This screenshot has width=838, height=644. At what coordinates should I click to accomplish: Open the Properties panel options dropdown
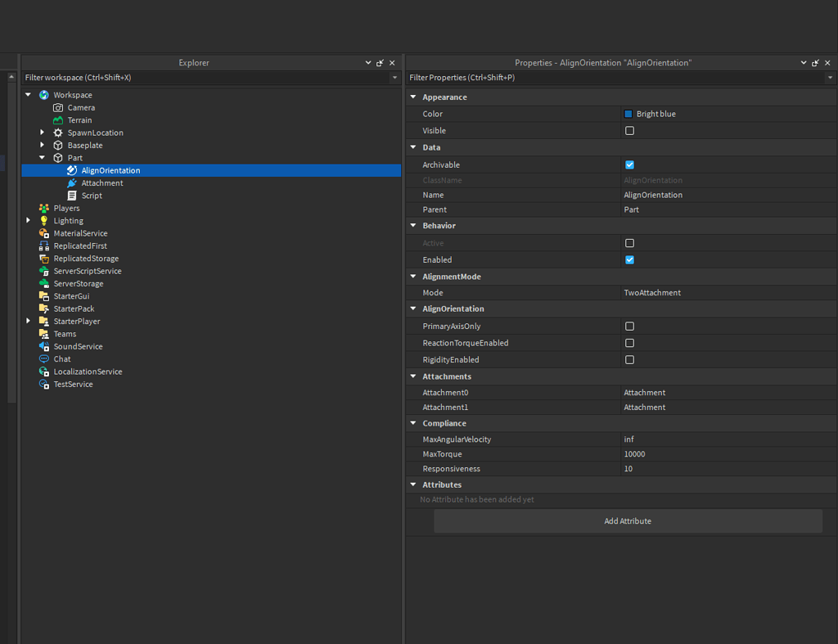804,62
